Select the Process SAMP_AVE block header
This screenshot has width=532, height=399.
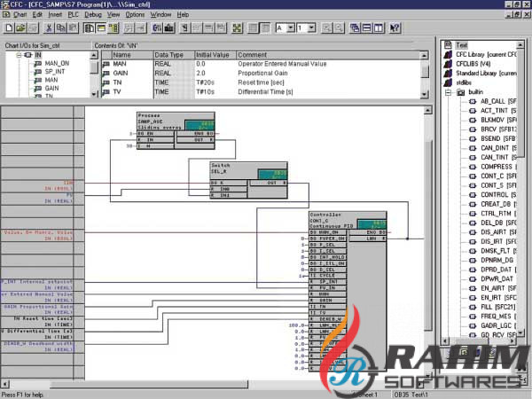176,121
